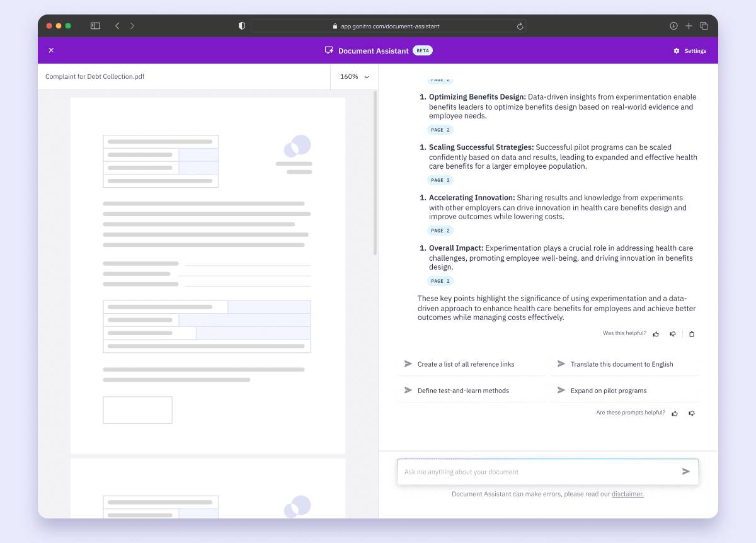Thumbs up the response as helpful
Screen dimensions: 756x543
pos(656,334)
